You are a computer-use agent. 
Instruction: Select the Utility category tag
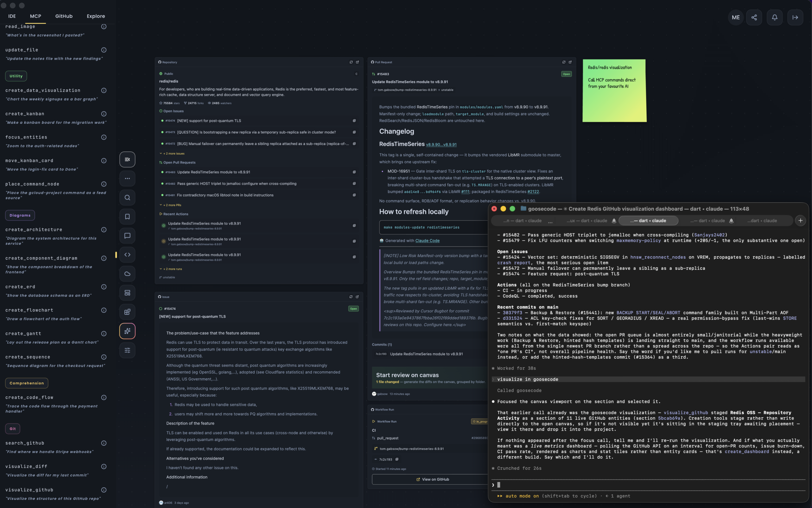pos(16,76)
